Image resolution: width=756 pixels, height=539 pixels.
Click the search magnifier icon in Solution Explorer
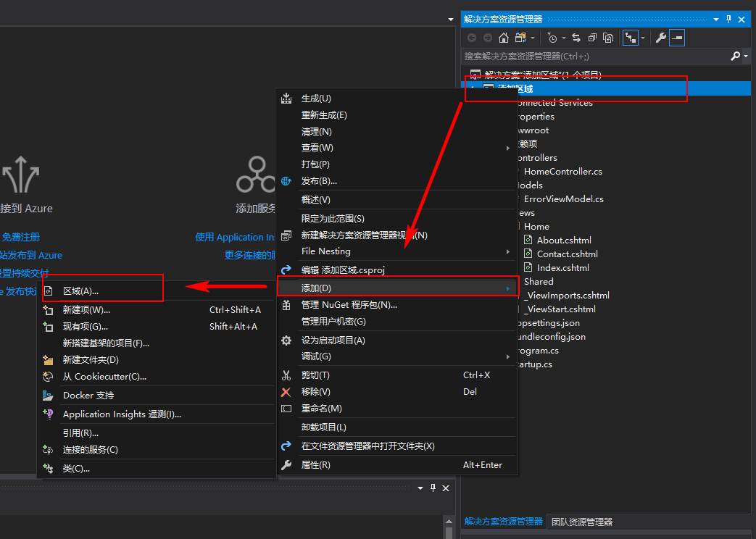pyautogui.click(x=735, y=57)
